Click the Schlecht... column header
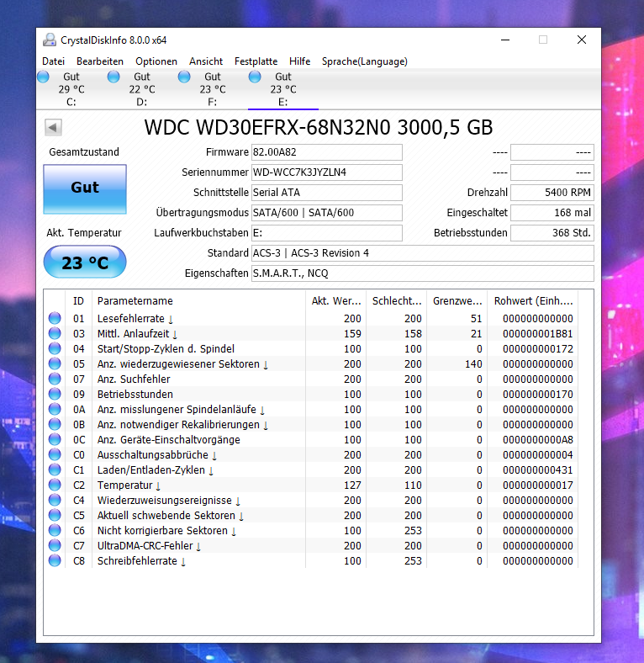This screenshot has height=663, width=644. point(396,300)
